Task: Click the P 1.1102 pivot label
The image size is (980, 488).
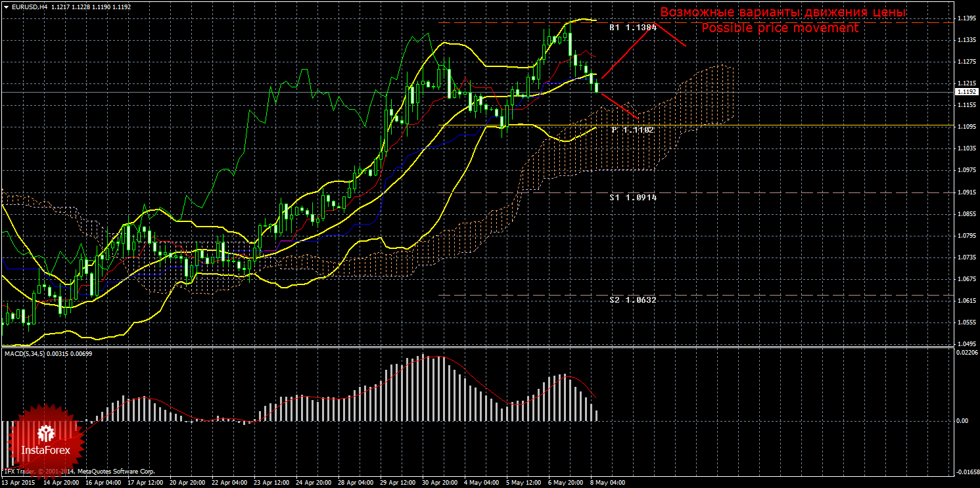Action: click(x=633, y=130)
